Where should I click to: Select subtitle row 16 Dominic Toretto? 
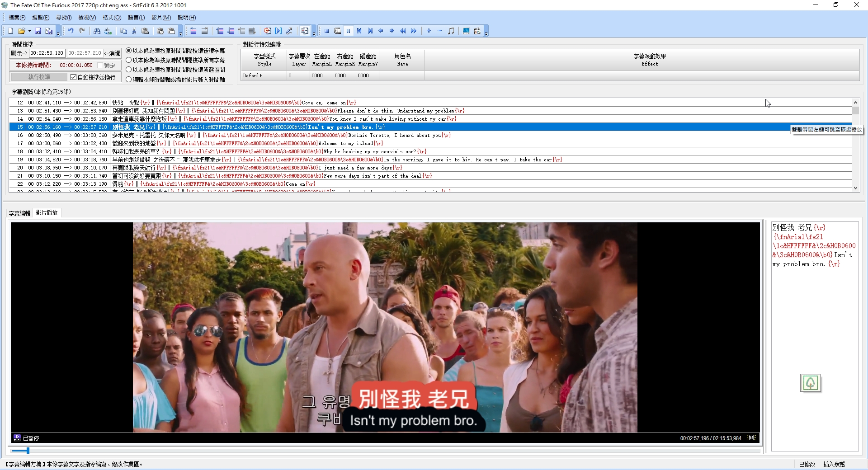click(x=430, y=135)
